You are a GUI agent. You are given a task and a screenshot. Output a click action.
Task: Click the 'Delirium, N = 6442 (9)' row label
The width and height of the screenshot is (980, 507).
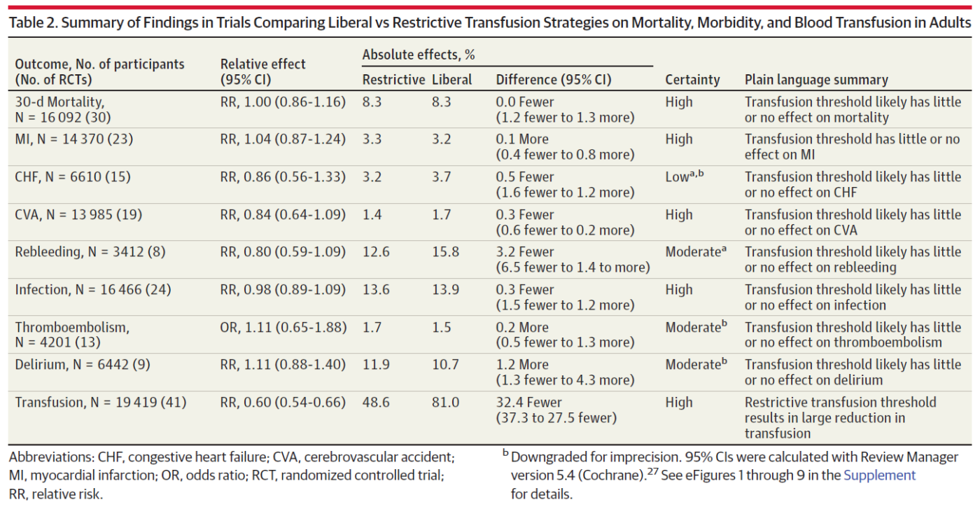[x=83, y=365]
